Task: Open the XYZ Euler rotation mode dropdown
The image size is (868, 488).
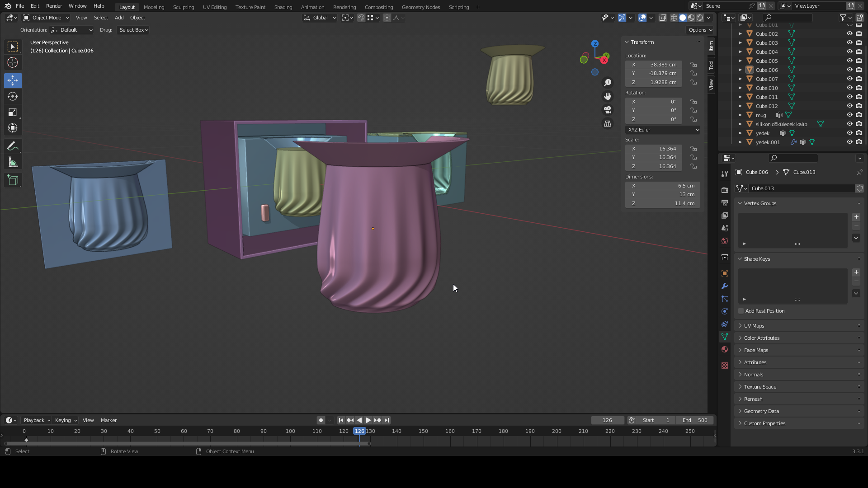Action: [x=663, y=130]
